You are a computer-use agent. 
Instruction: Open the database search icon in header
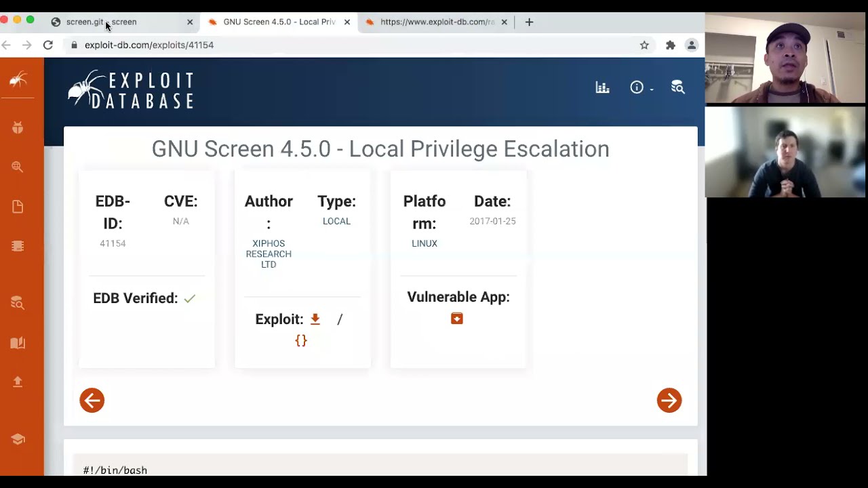point(677,87)
